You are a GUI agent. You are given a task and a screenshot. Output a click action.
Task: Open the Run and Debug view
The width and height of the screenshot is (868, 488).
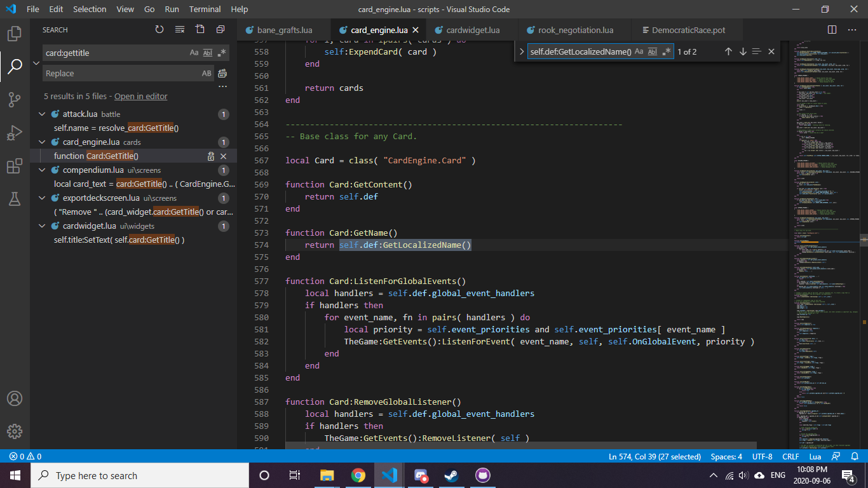click(15, 133)
